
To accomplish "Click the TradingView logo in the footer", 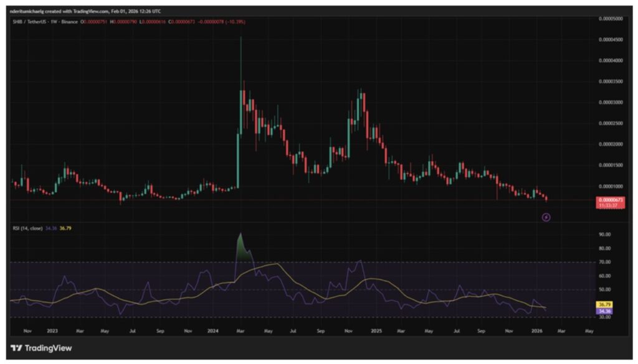I will click(41, 348).
